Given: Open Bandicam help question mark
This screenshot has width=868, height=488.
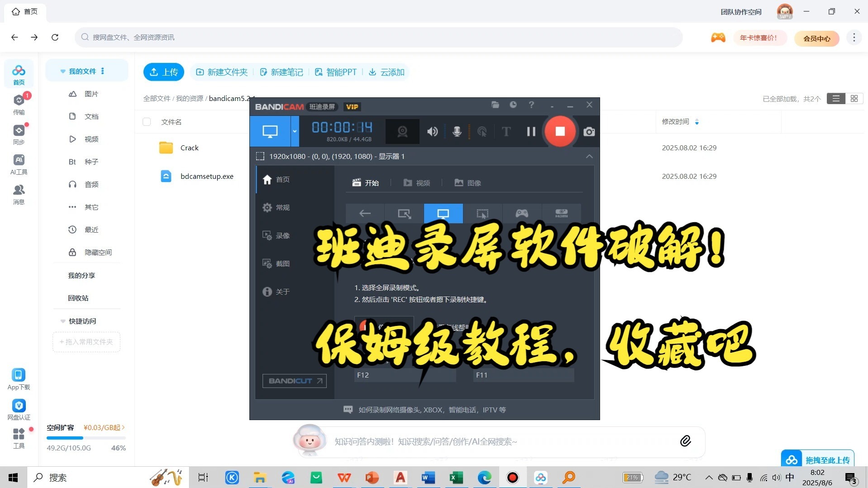Looking at the screenshot, I should [531, 105].
